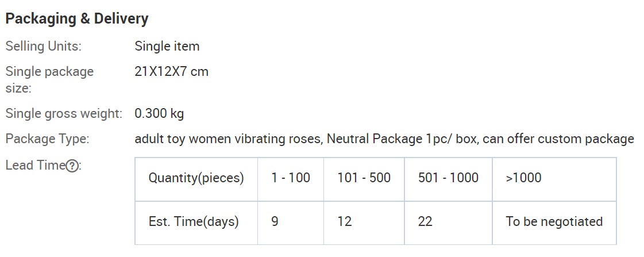Click the Lead Time help question-mark icon
644x257 pixels.
click(72, 166)
